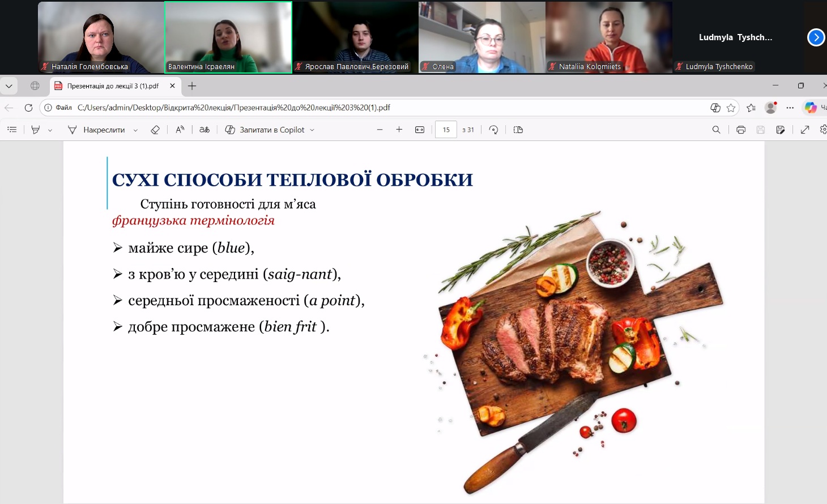Select Nataliia Kolomiiets video thumbnail
827x504 pixels.
click(x=609, y=37)
